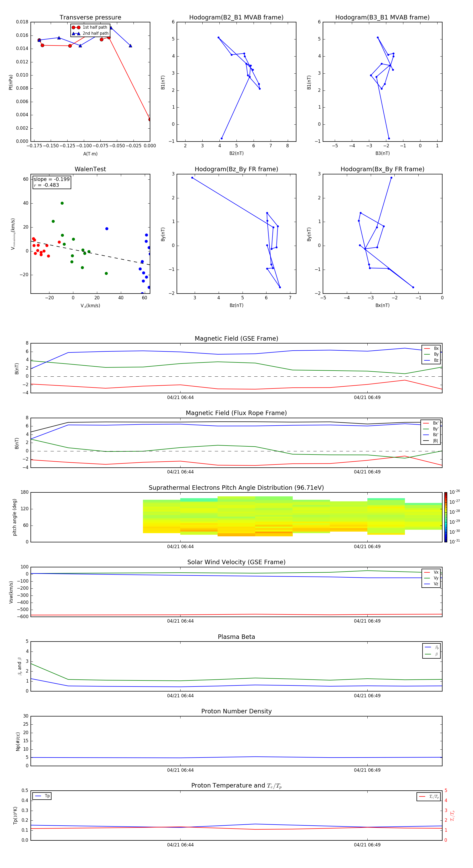Viewport: 473px width, 868px height.
Task: Click the green outlier point near 40 in WalenTest
Action: click(62, 203)
